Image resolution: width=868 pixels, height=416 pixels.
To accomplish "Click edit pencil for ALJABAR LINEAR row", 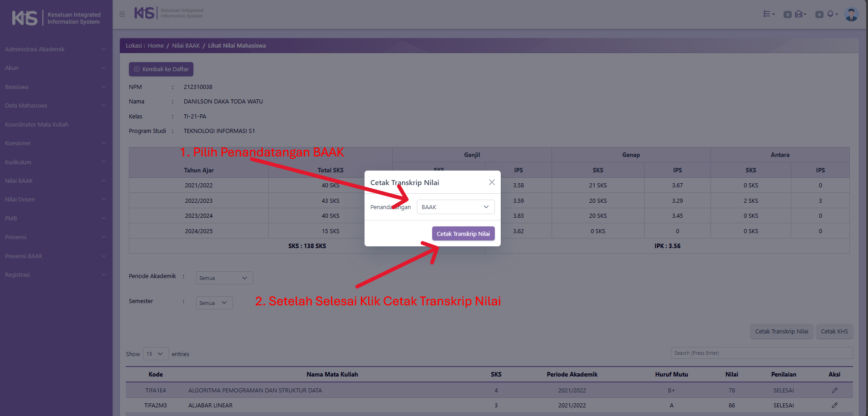I will click(x=834, y=406).
